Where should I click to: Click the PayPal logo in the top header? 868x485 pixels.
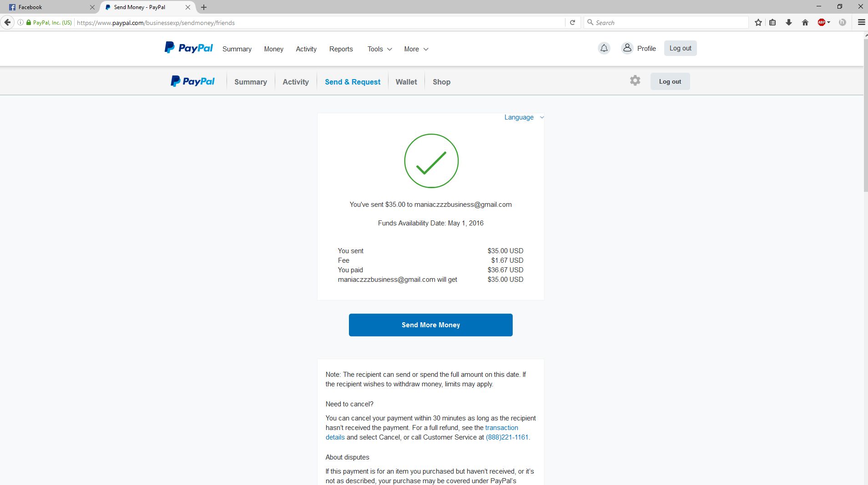[x=189, y=48]
